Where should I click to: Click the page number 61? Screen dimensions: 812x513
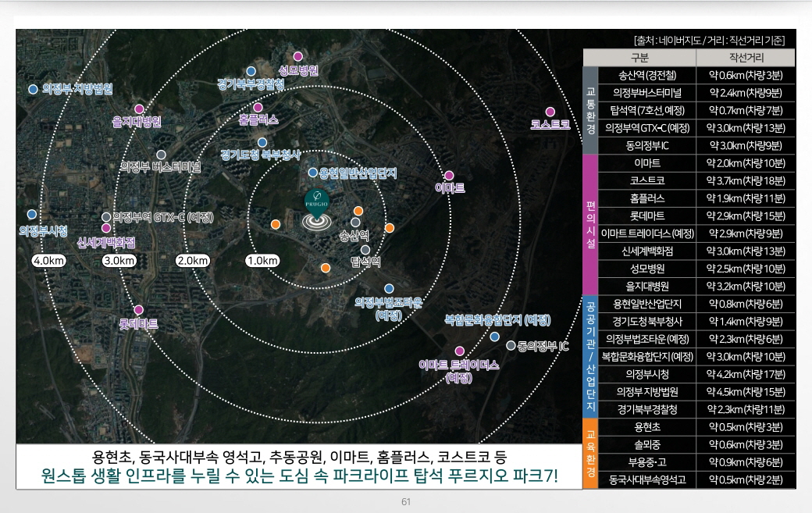pos(406,501)
